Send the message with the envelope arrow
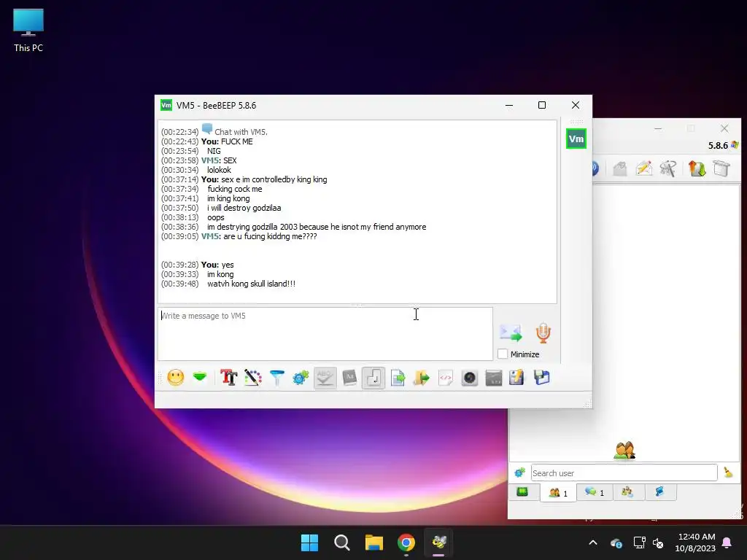The image size is (747, 560). point(511,332)
